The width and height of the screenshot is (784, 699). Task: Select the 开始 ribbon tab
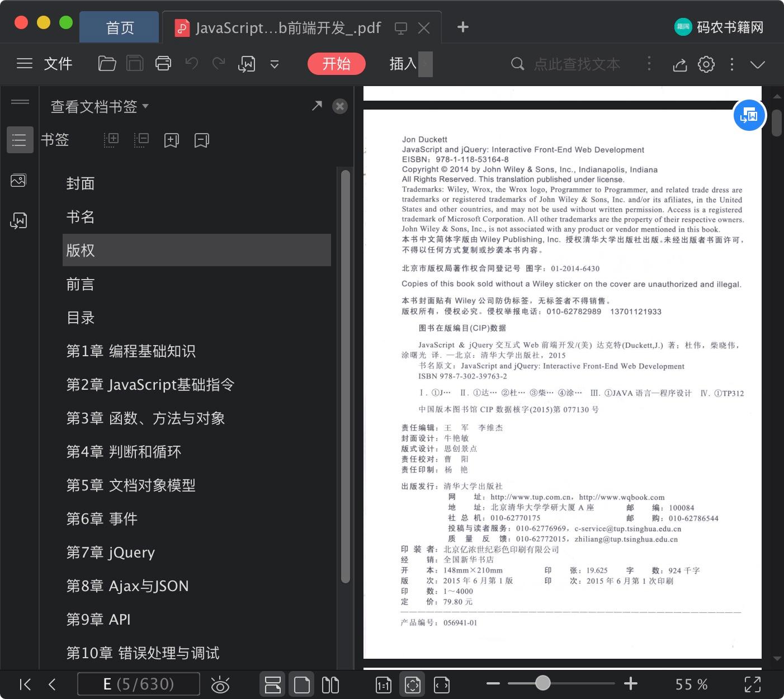pyautogui.click(x=337, y=64)
